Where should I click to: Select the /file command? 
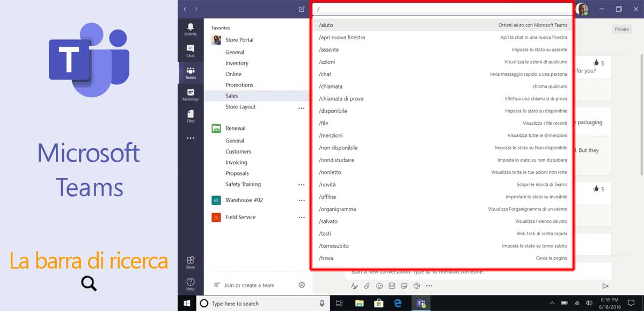click(443, 123)
